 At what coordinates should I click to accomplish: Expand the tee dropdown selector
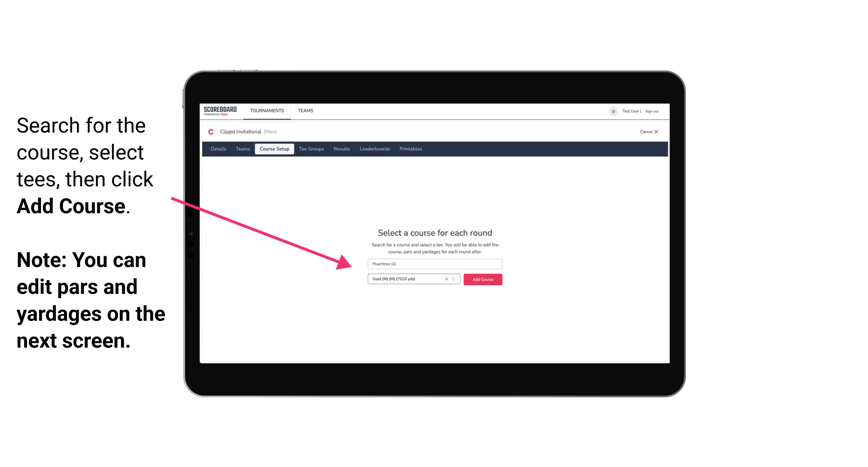click(454, 279)
